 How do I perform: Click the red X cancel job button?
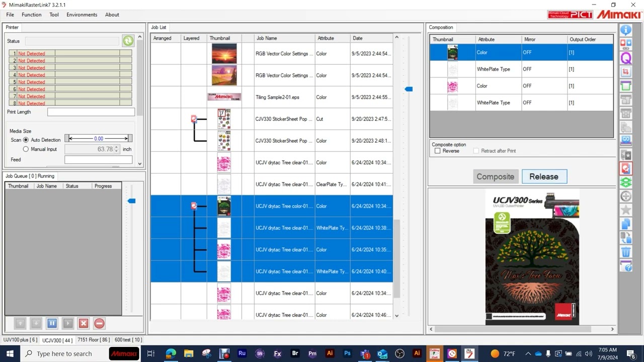pyautogui.click(x=84, y=324)
